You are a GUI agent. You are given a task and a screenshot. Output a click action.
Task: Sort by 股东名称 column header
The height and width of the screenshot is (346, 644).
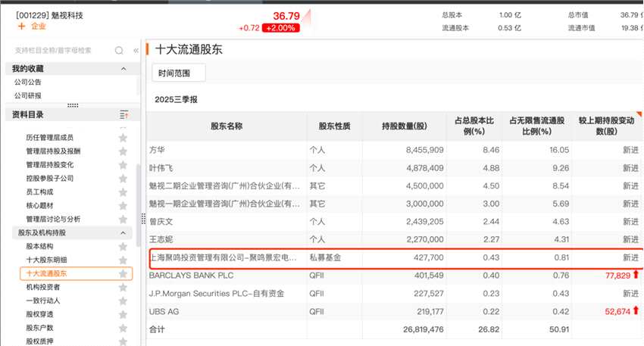227,126
